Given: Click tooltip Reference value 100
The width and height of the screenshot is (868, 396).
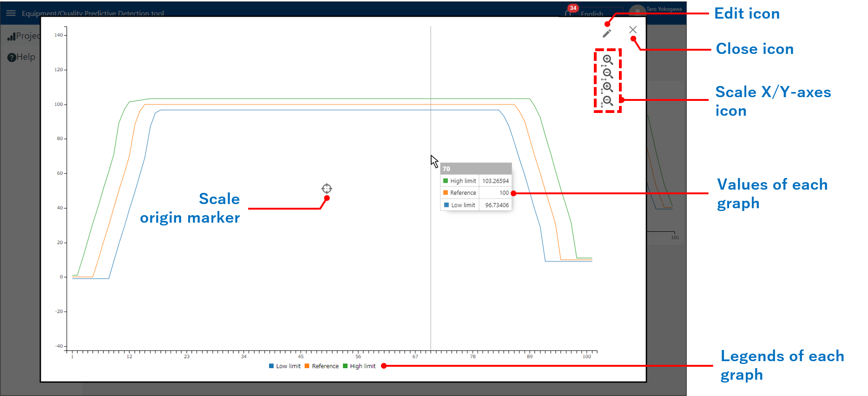Looking at the screenshot, I should coord(504,193).
